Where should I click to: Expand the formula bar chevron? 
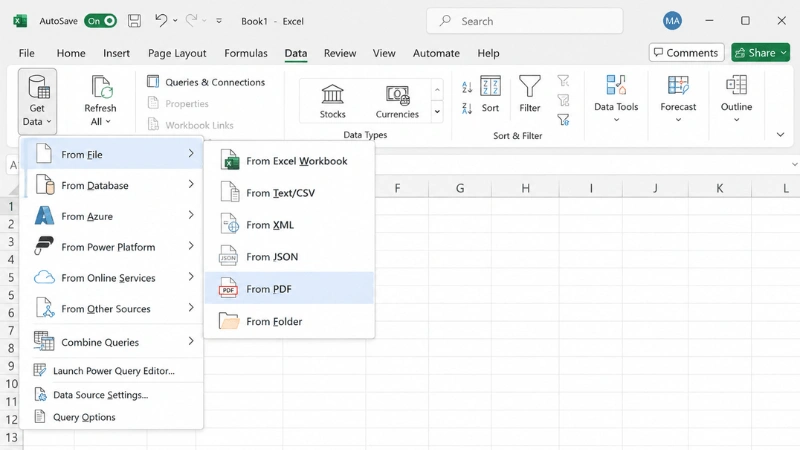(x=794, y=164)
